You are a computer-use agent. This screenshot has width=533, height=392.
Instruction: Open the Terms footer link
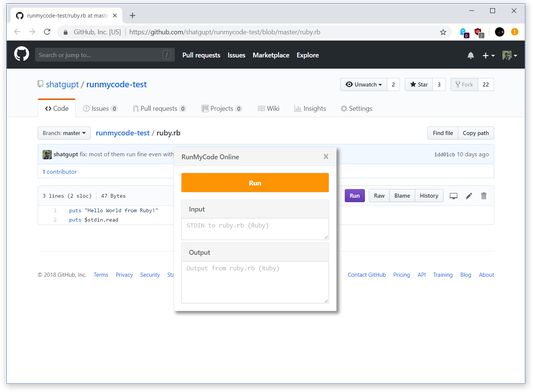point(101,275)
